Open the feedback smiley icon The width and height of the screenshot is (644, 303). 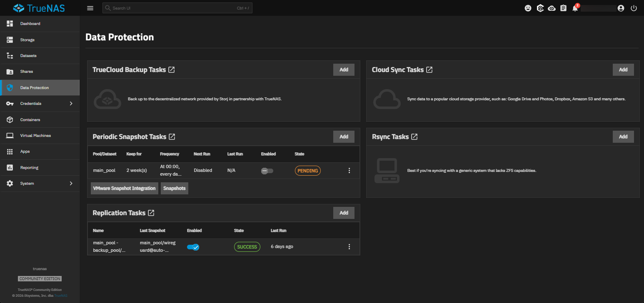coord(528,8)
